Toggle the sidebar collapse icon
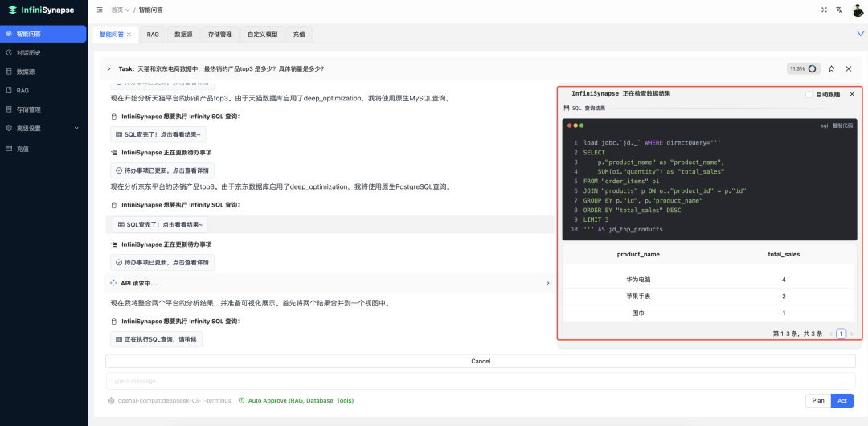868x426 pixels. (x=100, y=10)
